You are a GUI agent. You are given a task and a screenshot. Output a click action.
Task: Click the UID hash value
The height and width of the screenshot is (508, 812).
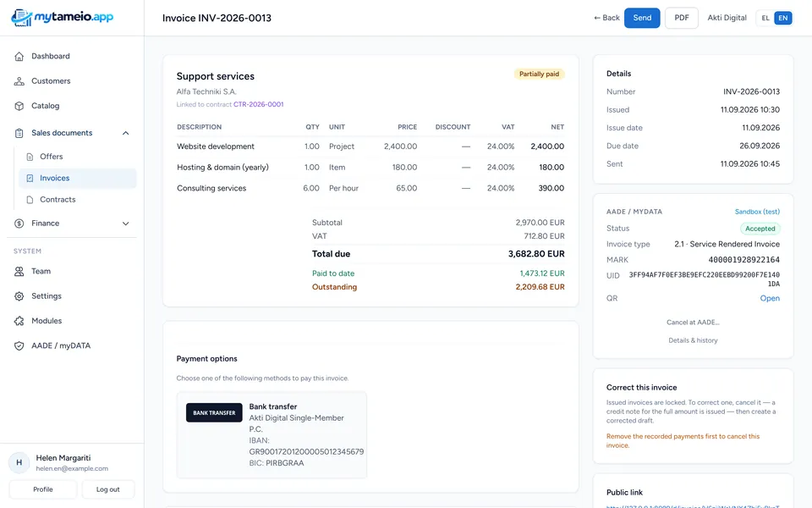(x=705, y=279)
